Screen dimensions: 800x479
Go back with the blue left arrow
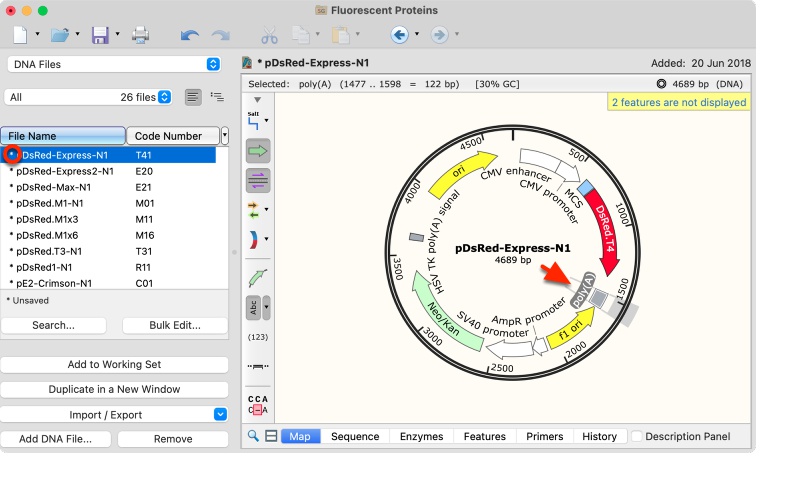[399, 35]
